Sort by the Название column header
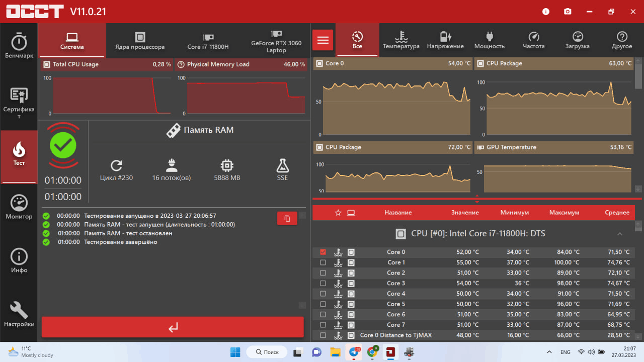 [398, 213]
